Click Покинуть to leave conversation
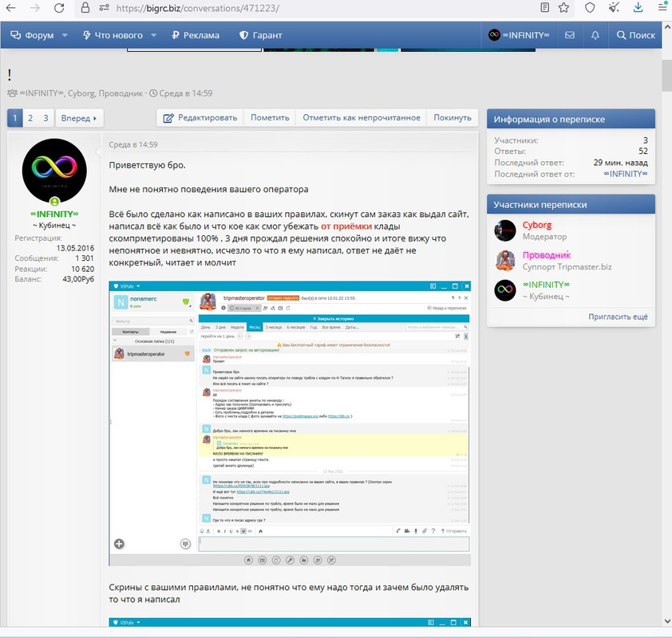 point(453,118)
